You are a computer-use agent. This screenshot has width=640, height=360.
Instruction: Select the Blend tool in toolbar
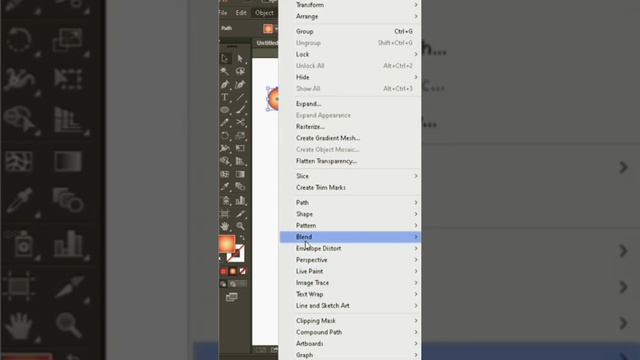240,187
